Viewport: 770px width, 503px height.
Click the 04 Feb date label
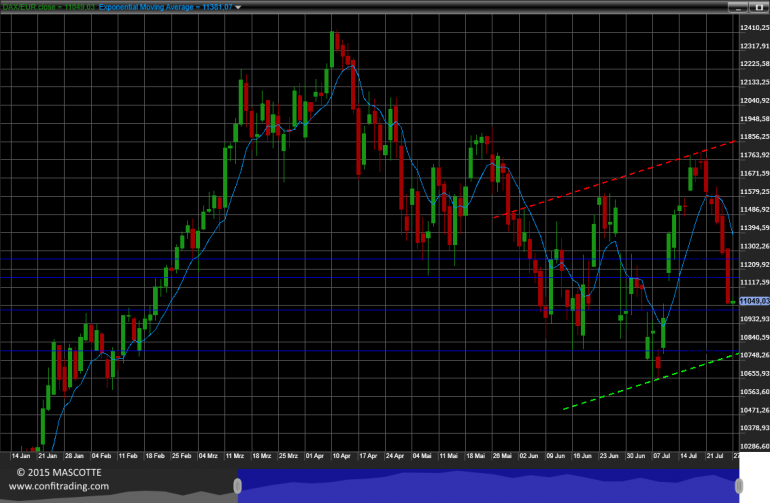point(101,456)
